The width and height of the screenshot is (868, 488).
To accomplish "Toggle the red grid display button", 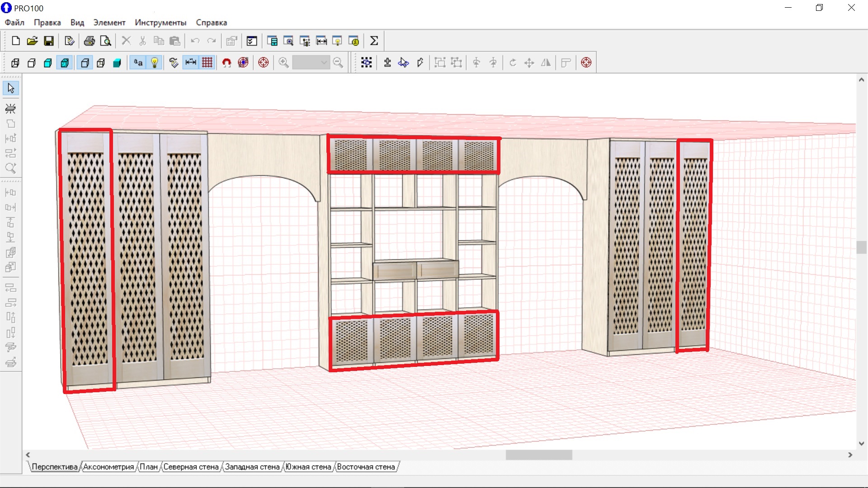I will click(207, 63).
